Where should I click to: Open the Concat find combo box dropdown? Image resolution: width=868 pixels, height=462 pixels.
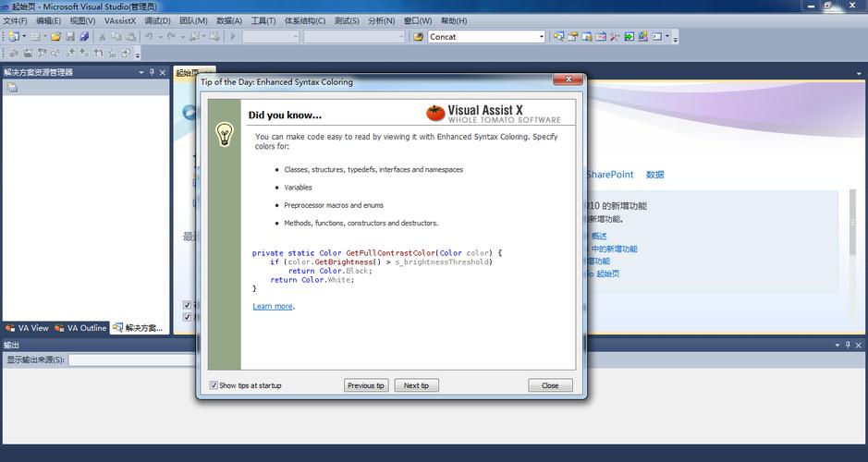(x=542, y=37)
